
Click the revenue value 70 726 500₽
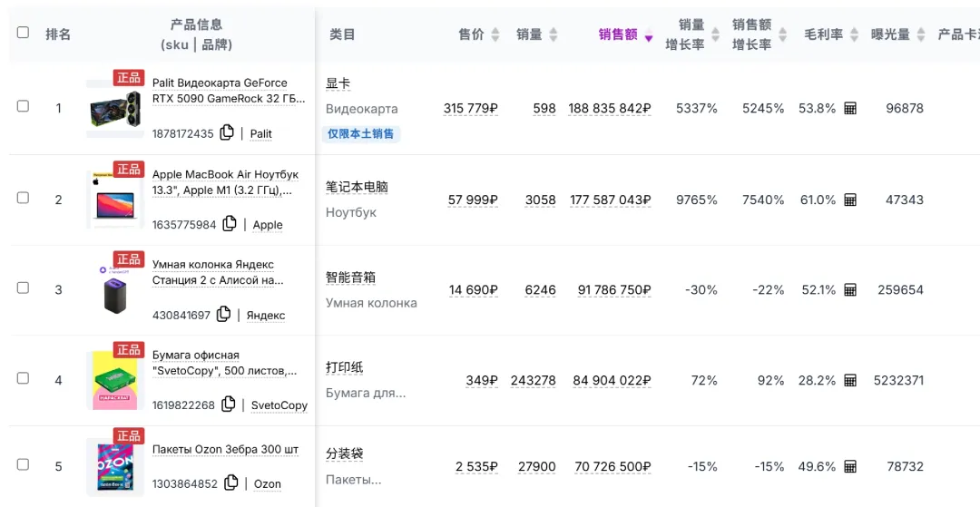pyautogui.click(x=612, y=466)
